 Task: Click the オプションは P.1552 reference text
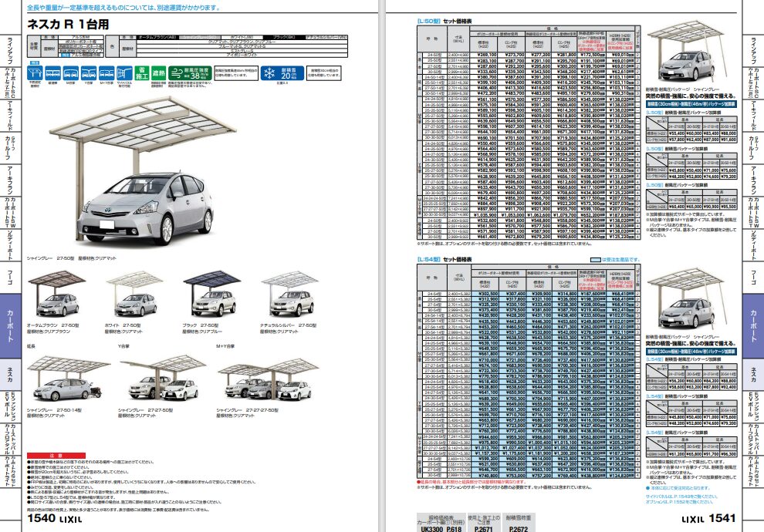coord(679,501)
